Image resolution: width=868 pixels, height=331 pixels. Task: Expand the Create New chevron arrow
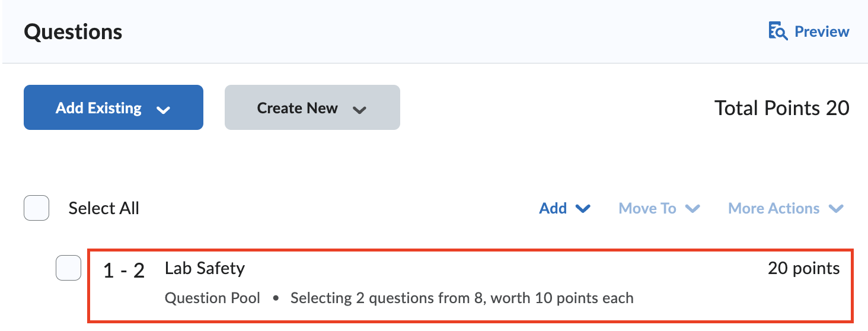[x=359, y=109]
